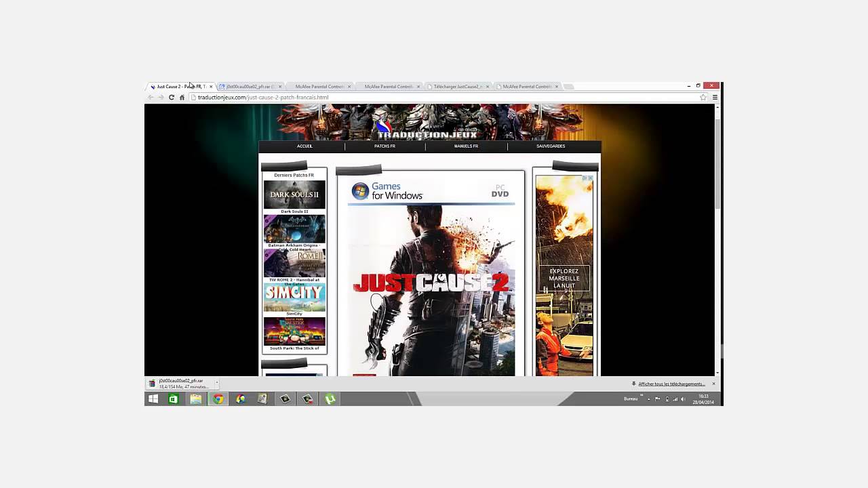Close the Télécharger JustCause2 tab

(x=488, y=87)
